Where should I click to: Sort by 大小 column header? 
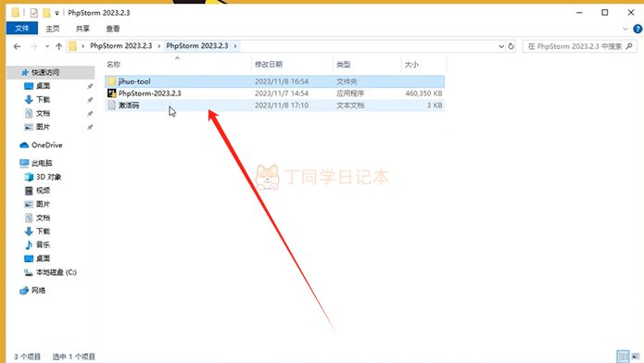411,65
